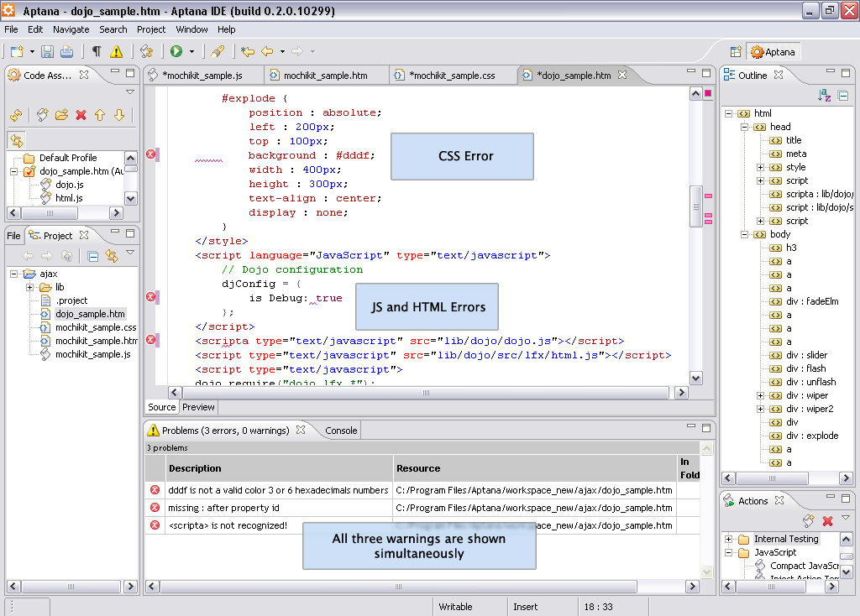860x616 pixels.
Task: Switch to the mochikit_sample.htm editor tab
Action: point(325,76)
